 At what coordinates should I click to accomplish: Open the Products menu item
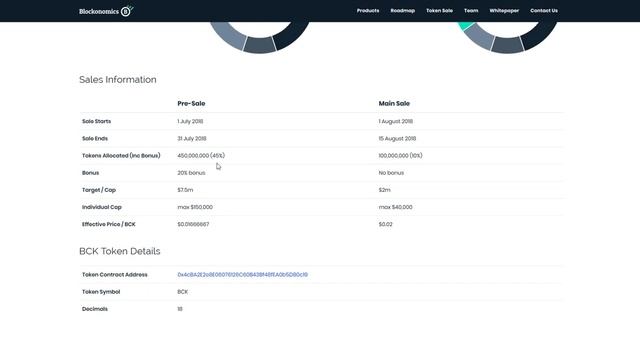pyautogui.click(x=368, y=11)
